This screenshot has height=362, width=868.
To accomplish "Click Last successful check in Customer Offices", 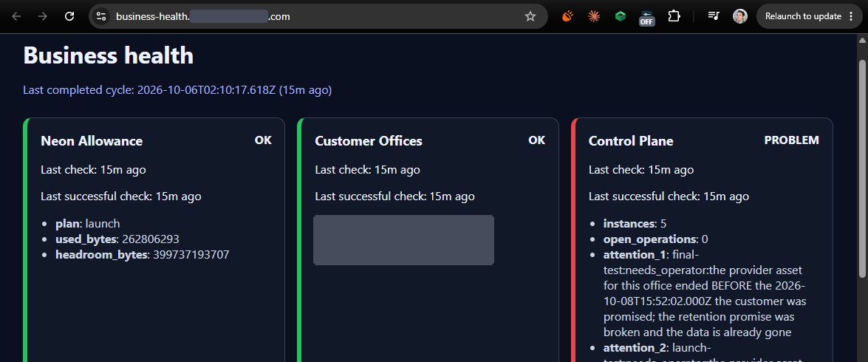I will [x=394, y=197].
